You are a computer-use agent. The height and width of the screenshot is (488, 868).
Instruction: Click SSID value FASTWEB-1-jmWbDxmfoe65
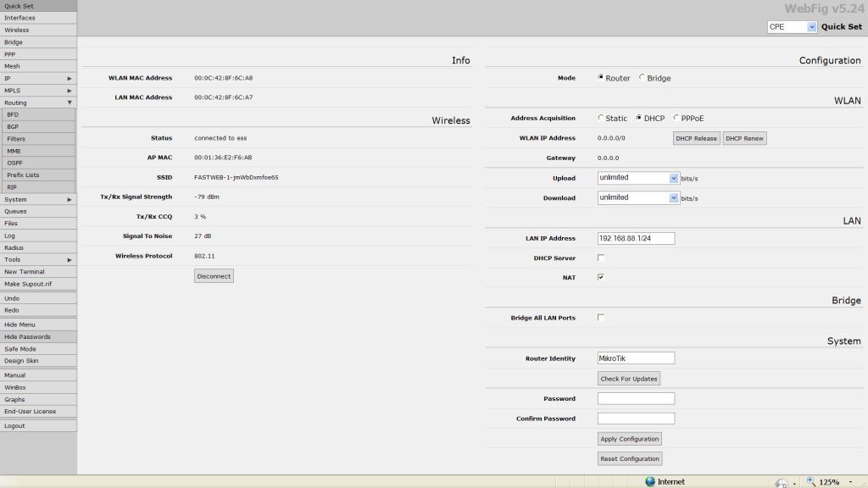coord(236,177)
